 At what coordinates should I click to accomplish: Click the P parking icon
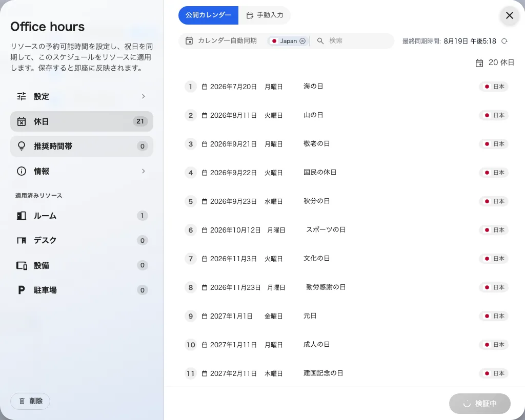(22, 290)
